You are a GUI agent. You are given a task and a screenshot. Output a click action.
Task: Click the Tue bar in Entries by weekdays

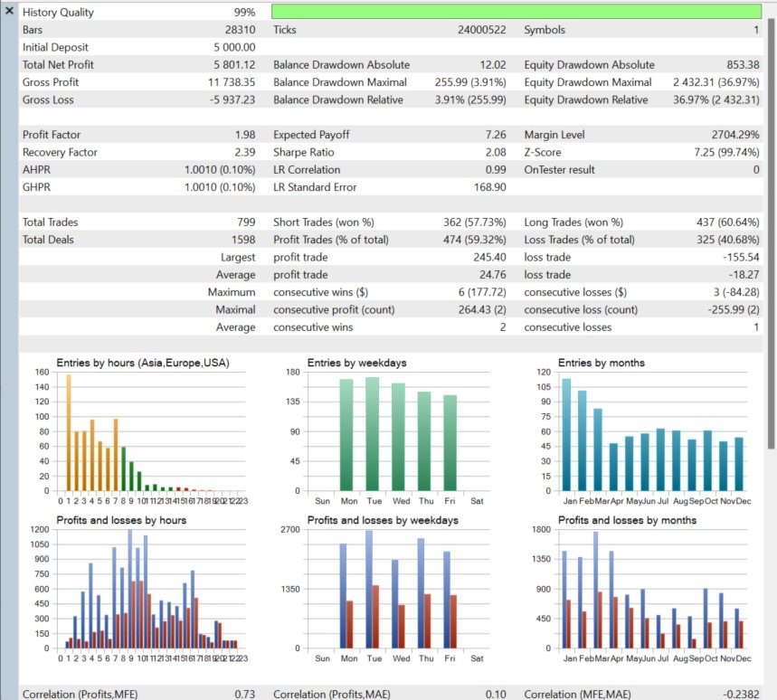coord(373,434)
